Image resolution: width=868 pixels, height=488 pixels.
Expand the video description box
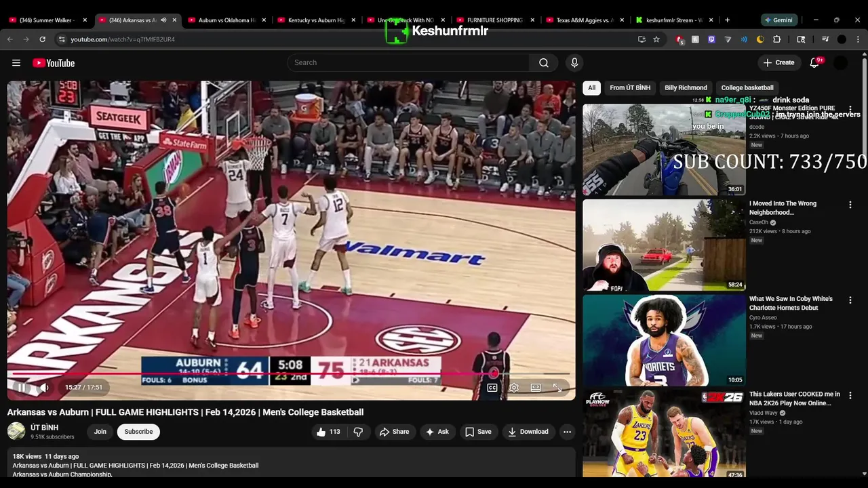(291, 464)
